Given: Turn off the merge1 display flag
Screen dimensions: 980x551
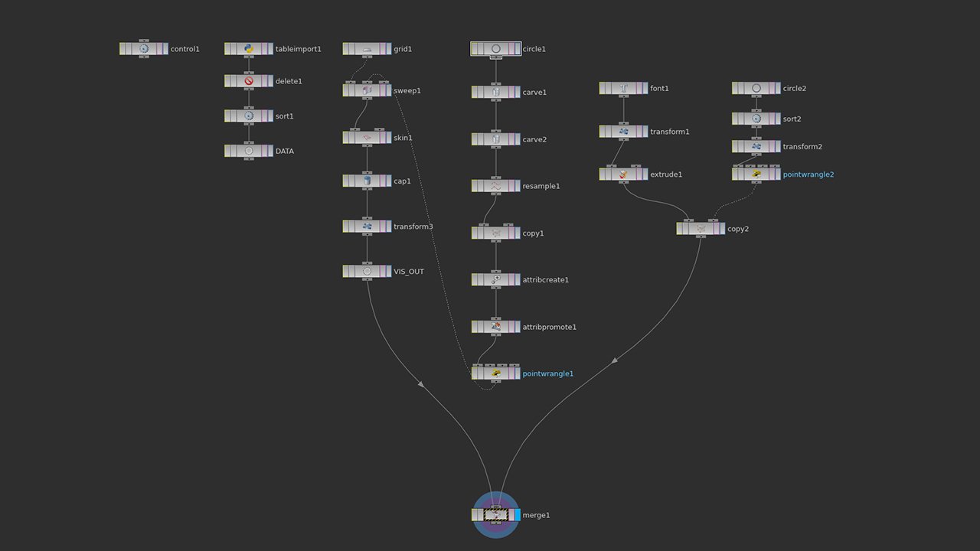Looking at the screenshot, I should [x=516, y=516].
